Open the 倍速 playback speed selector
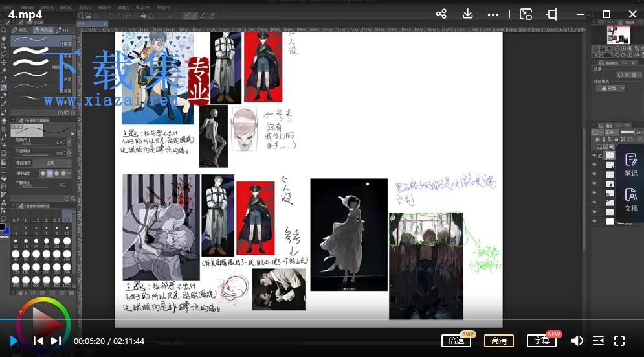 tap(456, 341)
